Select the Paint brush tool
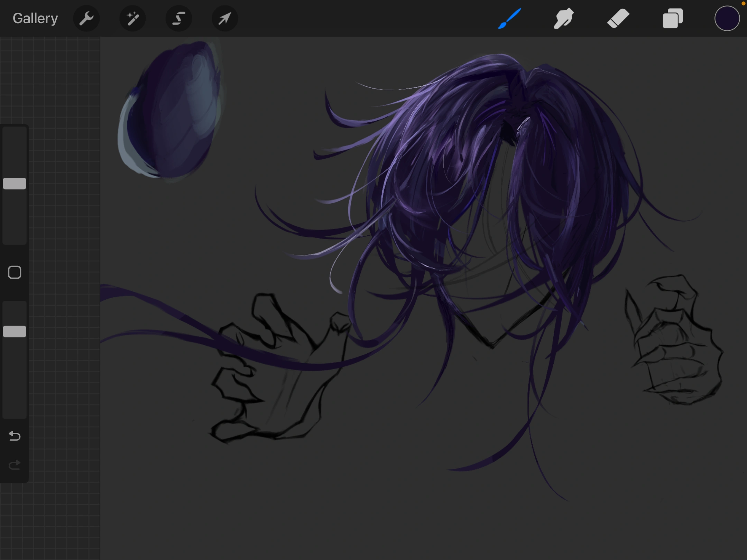 [x=508, y=18]
